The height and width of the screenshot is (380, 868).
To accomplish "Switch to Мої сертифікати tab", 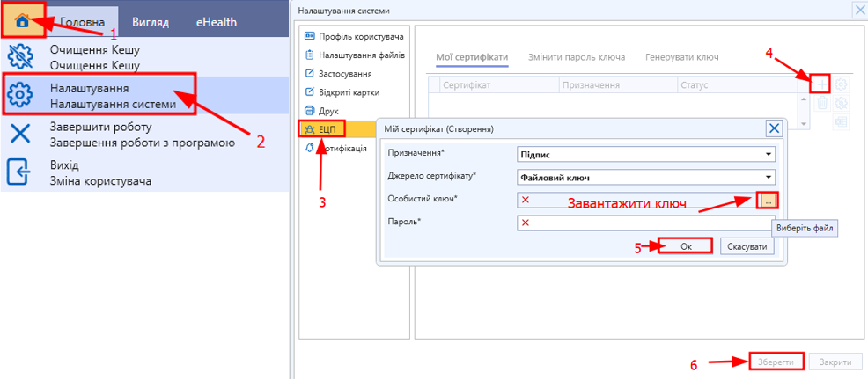I will pyautogui.click(x=472, y=57).
